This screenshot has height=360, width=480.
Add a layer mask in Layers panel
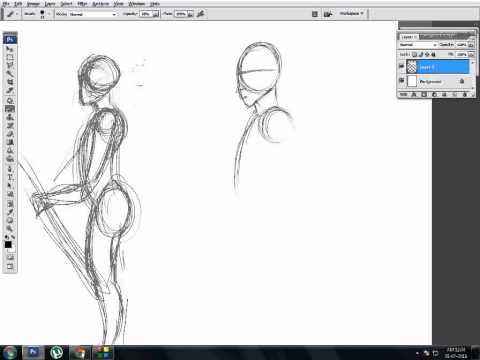point(424,95)
